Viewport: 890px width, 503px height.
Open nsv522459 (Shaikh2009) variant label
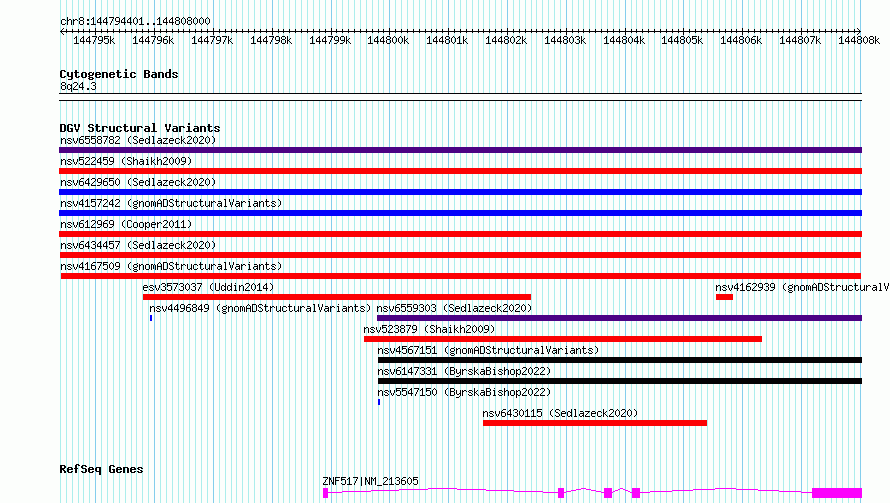(x=126, y=161)
